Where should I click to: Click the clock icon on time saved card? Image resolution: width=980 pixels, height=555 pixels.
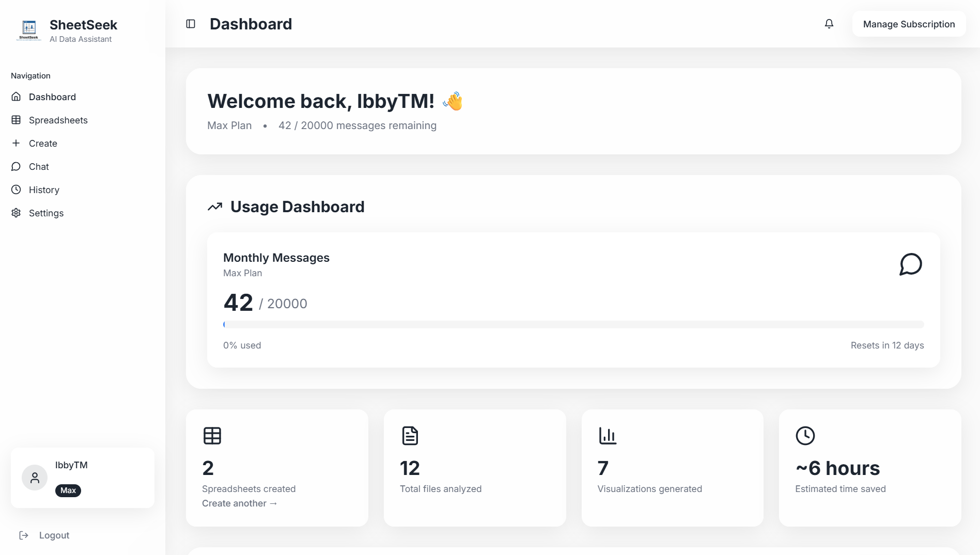pyautogui.click(x=805, y=435)
